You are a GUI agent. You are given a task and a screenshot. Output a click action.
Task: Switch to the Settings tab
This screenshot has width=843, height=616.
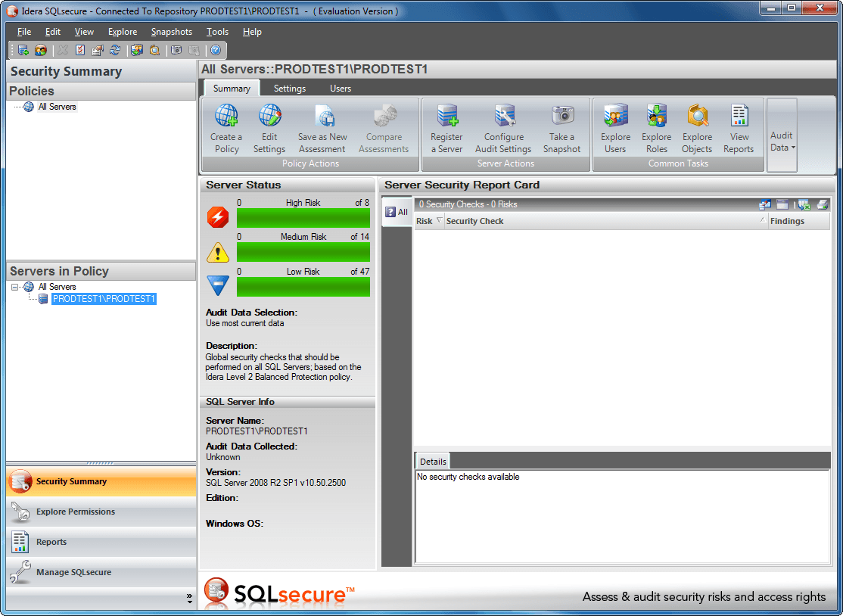point(289,88)
